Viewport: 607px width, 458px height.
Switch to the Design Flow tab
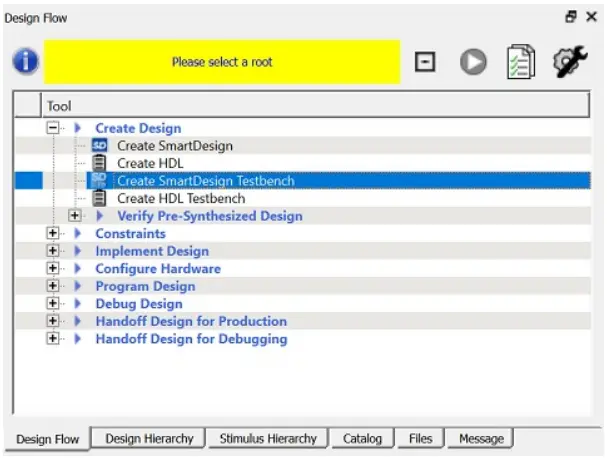pos(47,439)
